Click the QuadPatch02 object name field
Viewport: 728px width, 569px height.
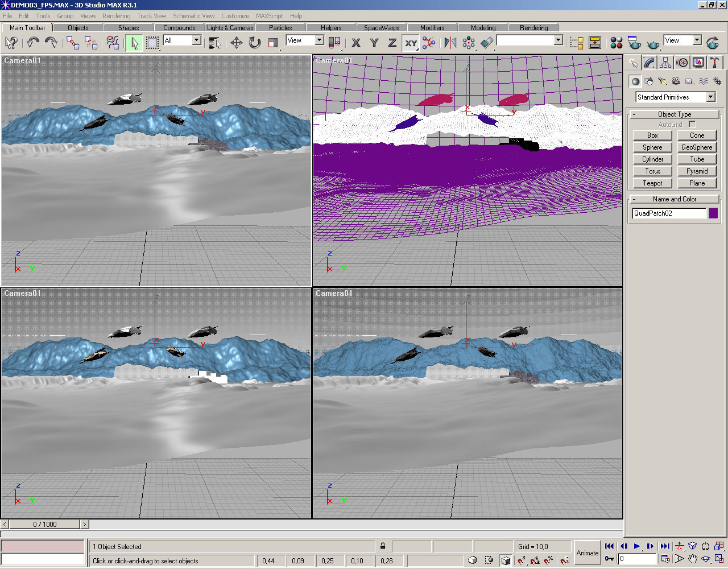(669, 213)
